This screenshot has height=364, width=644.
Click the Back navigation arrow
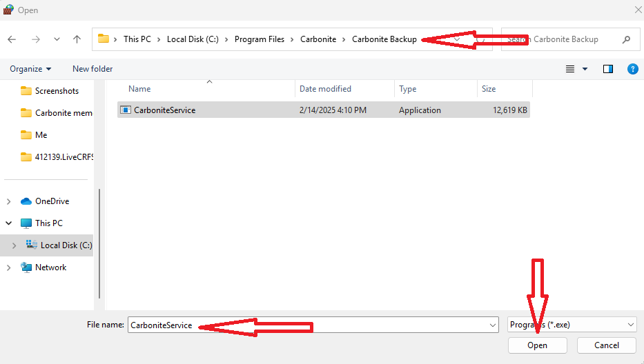coord(12,39)
